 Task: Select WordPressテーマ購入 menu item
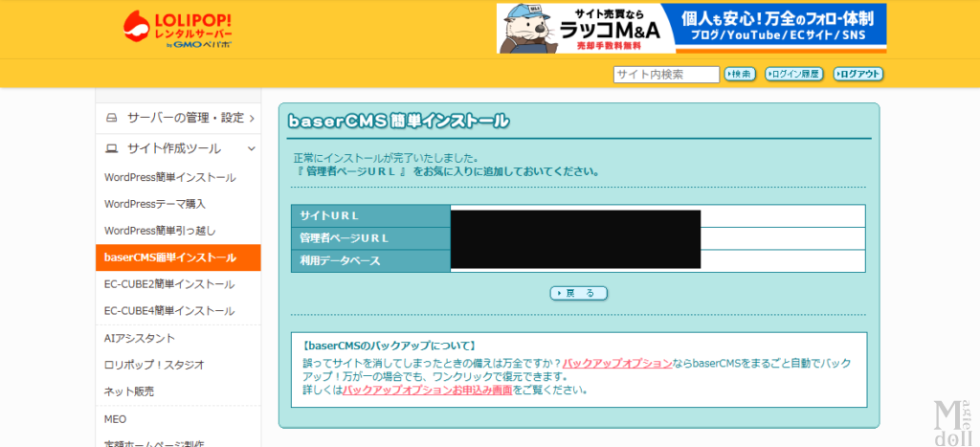tap(155, 204)
